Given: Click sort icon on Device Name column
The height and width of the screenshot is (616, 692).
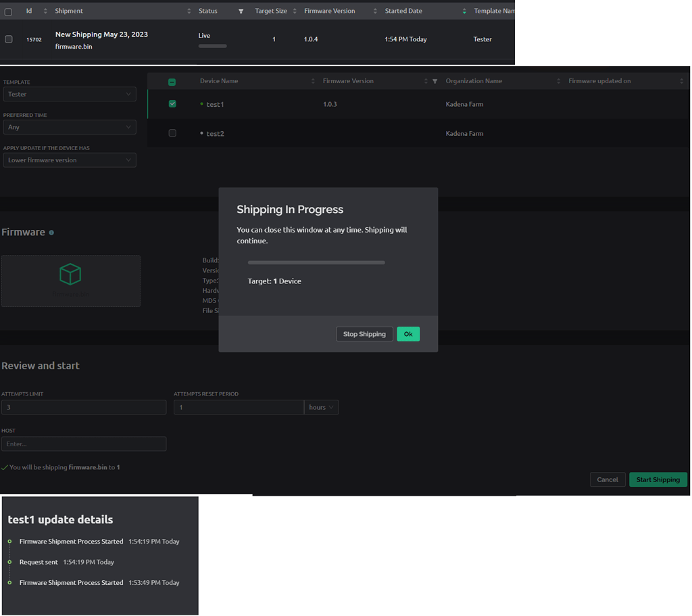Looking at the screenshot, I should coord(313,80).
